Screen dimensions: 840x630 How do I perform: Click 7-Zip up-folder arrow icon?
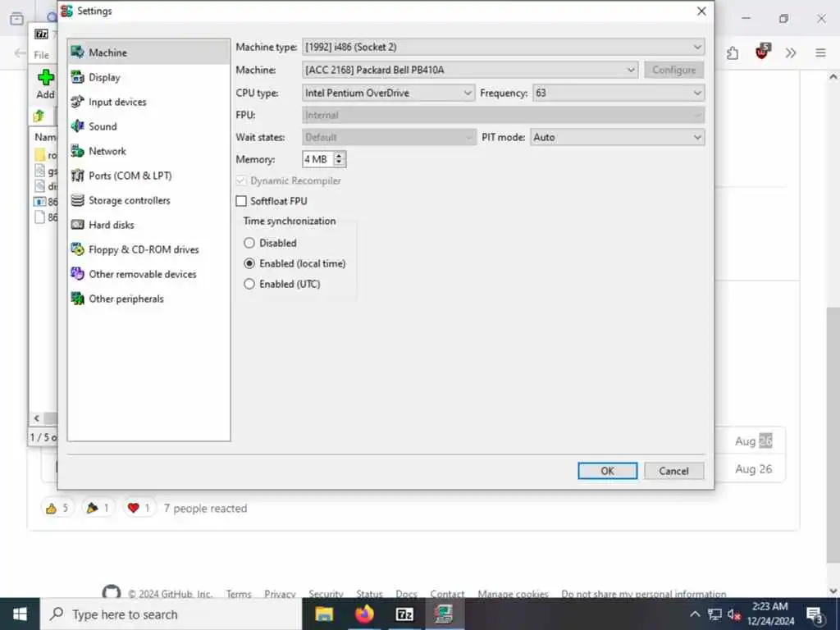tap(39, 116)
